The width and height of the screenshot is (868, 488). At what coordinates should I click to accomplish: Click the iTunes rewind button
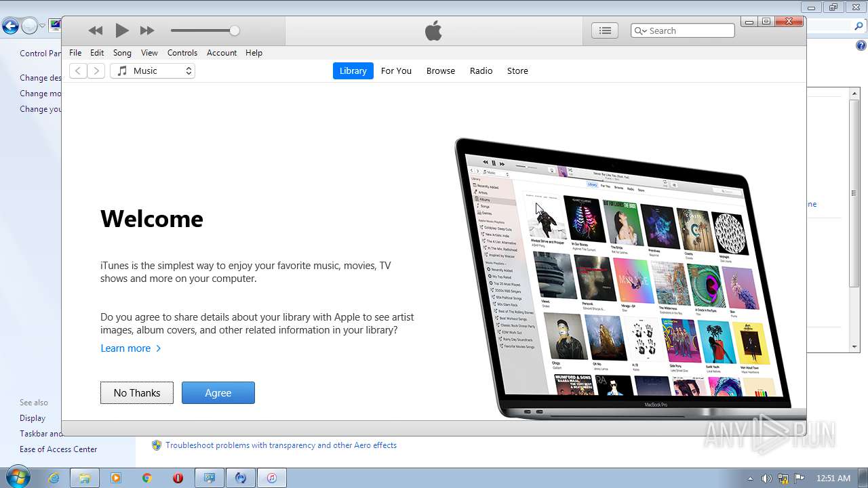click(x=96, y=30)
